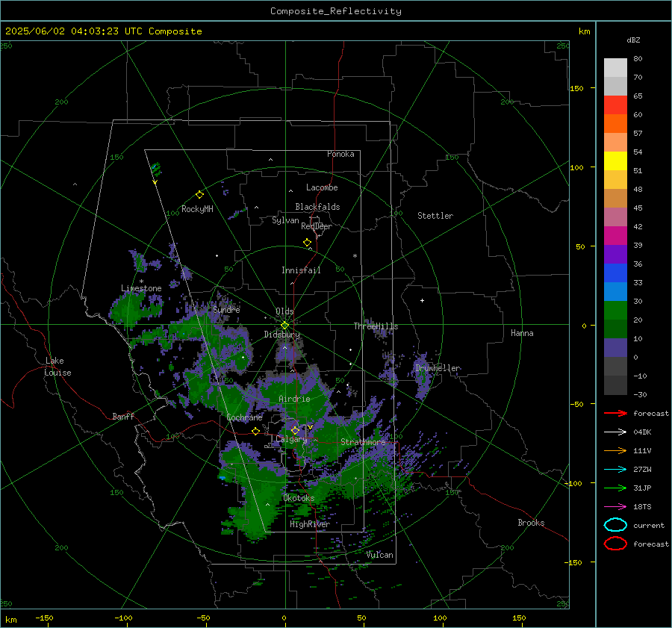Select the blue 33-36 dBZ swatch

pyautogui.click(x=615, y=273)
